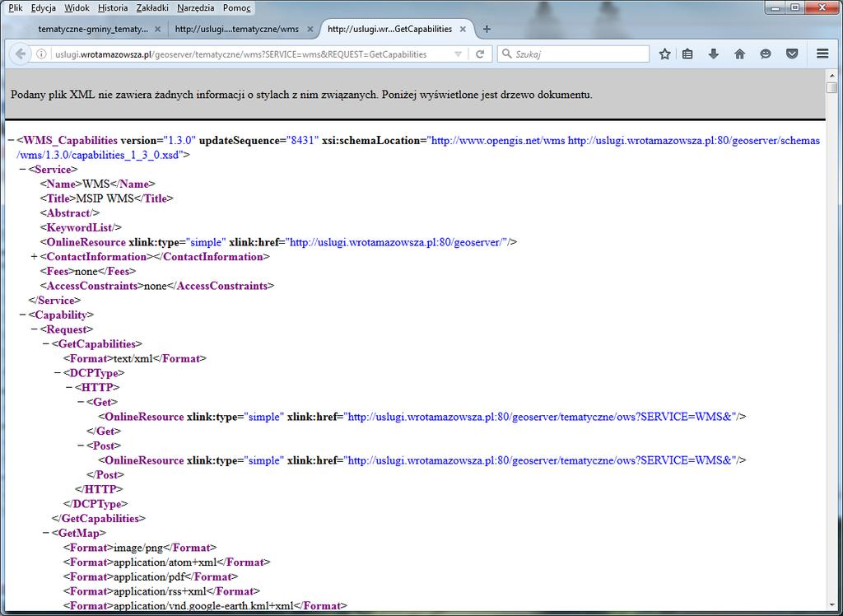This screenshot has width=843, height=616.
Task: Click the Name WMS element
Action: (98, 184)
